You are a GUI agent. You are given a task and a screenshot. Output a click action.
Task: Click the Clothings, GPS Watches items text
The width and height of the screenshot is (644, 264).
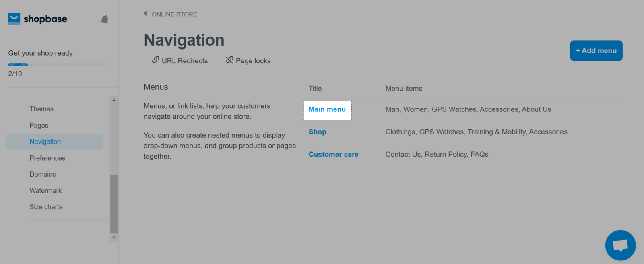[476, 132]
